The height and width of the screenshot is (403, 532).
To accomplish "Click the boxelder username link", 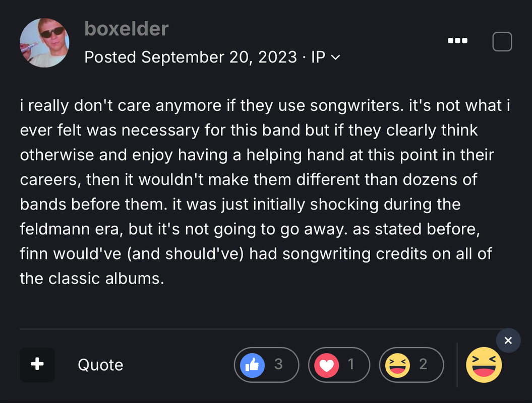I will click(x=126, y=29).
